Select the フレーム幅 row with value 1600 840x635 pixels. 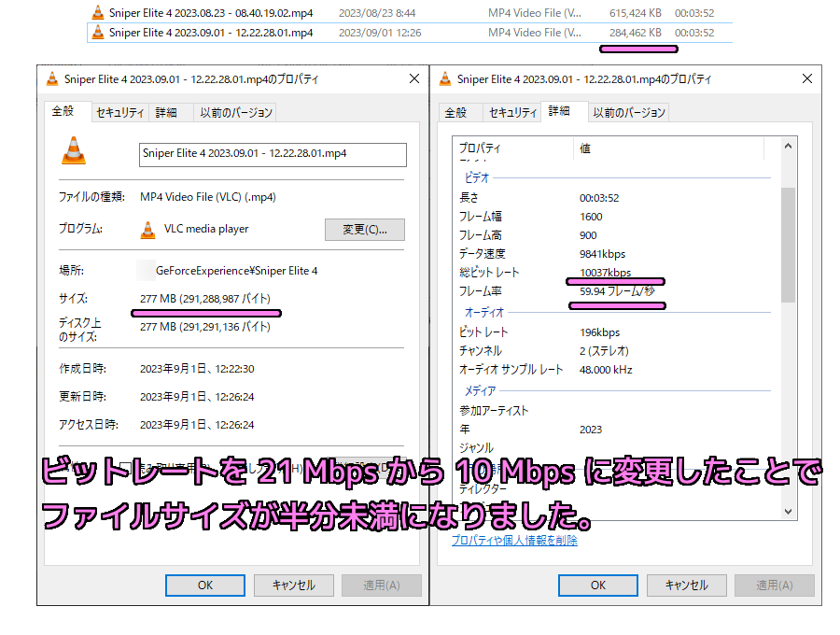coord(614,217)
